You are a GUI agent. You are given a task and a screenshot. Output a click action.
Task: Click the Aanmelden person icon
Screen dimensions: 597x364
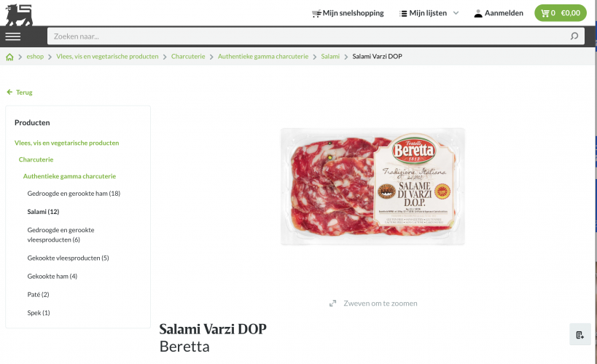pos(478,13)
